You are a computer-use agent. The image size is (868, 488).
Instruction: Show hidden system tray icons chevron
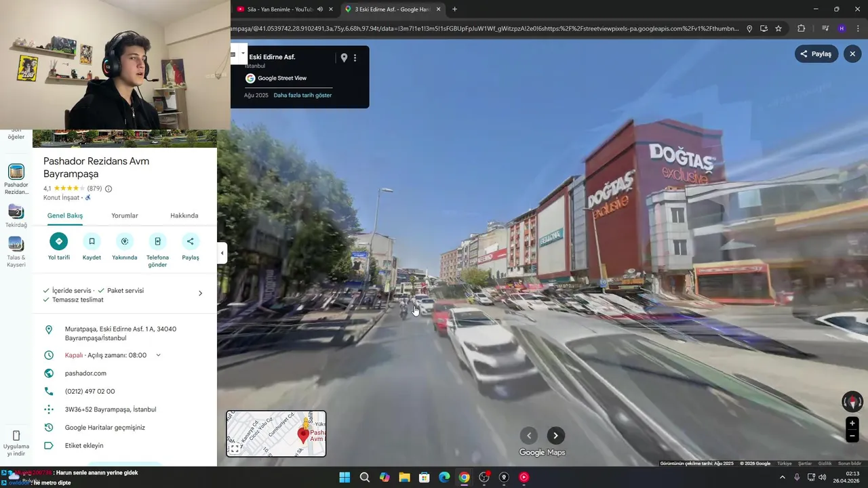tap(782, 477)
